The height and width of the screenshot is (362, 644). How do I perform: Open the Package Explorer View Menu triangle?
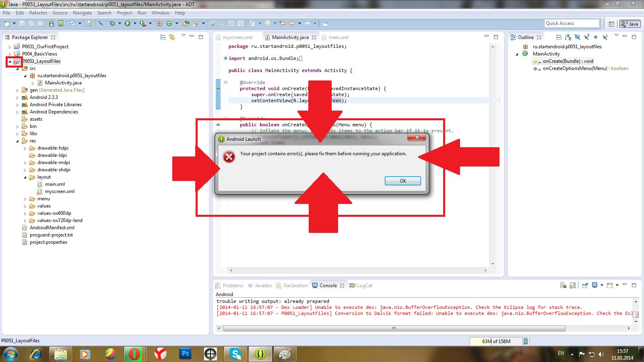184,36
